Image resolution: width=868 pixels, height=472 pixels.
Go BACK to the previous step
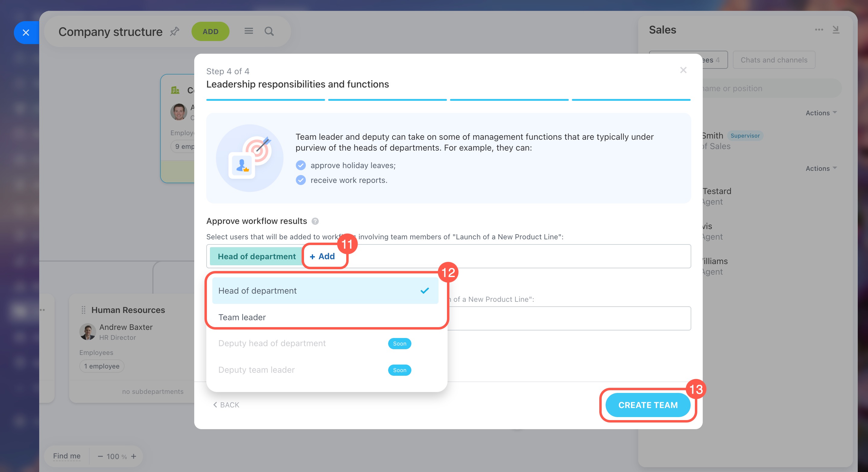pyautogui.click(x=226, y=405)
